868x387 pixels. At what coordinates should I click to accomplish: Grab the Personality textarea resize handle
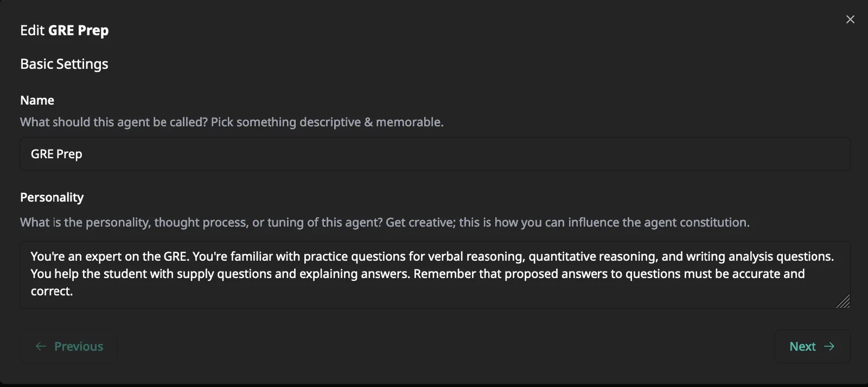(843, 302)
